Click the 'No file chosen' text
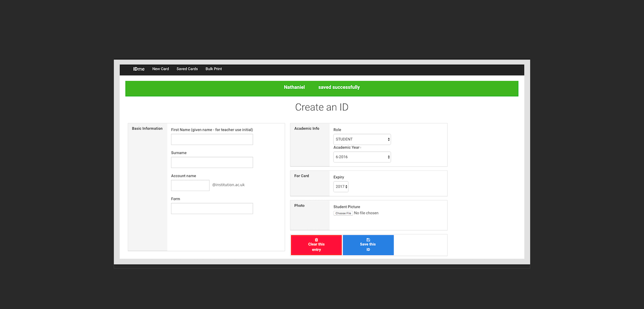 coord(366,213)
